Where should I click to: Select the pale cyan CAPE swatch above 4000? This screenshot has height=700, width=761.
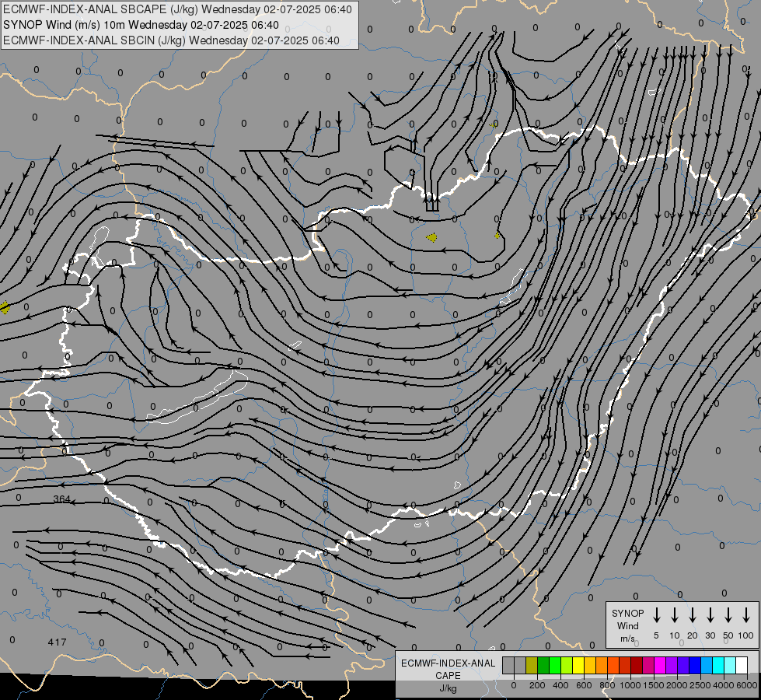[730, 665]
